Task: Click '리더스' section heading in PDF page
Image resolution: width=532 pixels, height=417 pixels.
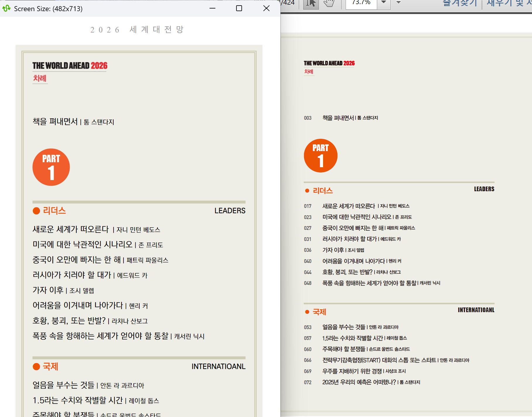Action: pos(323,191)
